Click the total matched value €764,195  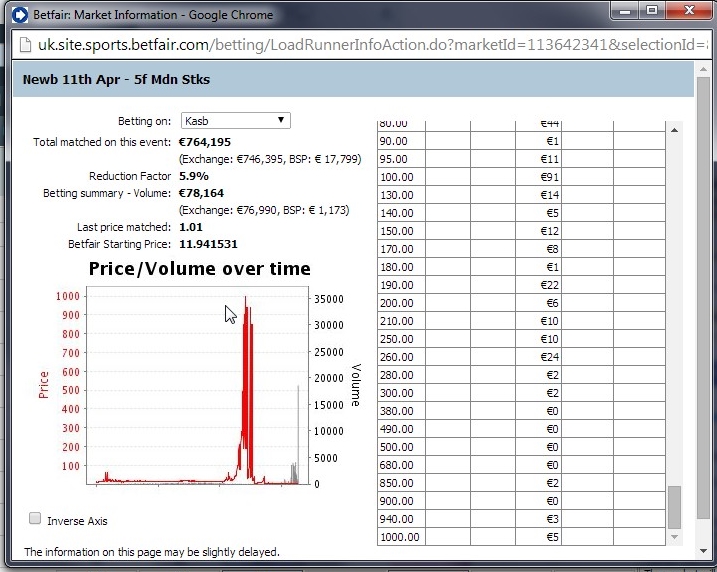point(205,142)
